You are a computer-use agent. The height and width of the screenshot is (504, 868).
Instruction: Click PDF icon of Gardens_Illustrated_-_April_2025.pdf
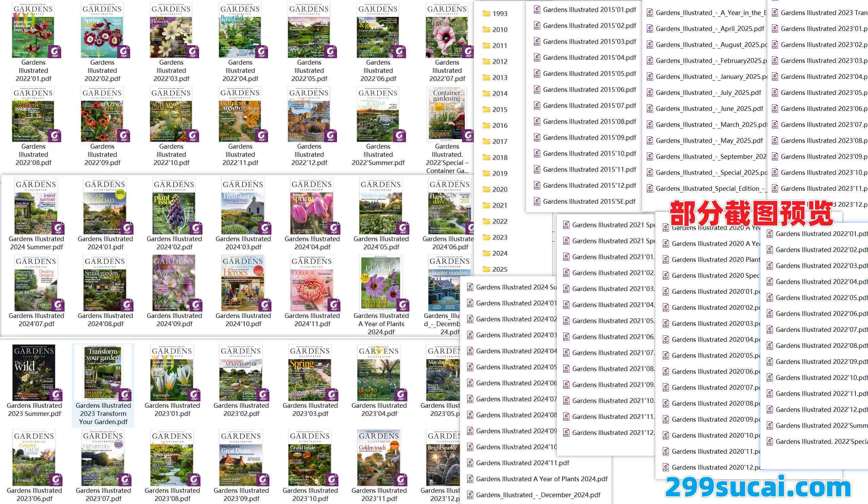[650, 29]
